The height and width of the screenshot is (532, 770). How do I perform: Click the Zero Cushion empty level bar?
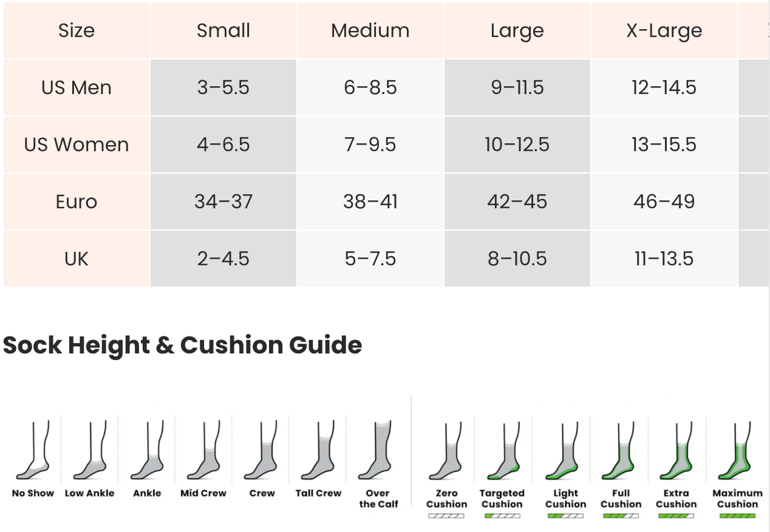(x=446, y=516)
